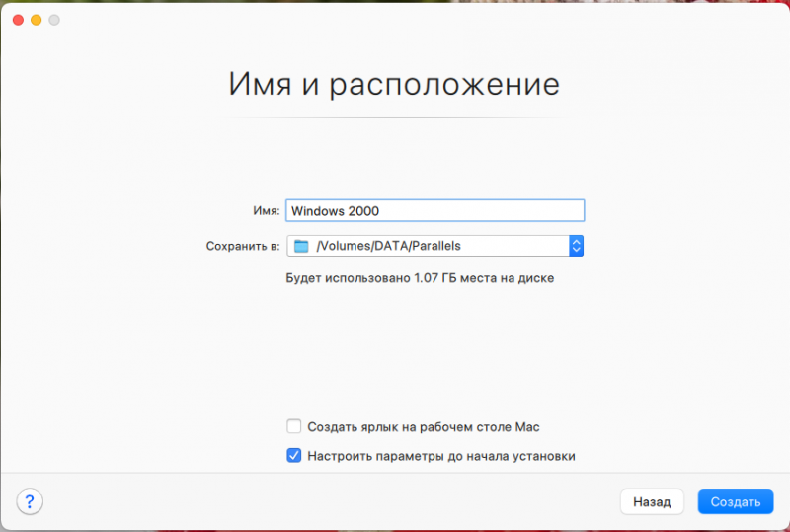The height and width of the screenshot is (532, 790).
Task: Click the divider line beneath the heading
Action: click(394, 117)
